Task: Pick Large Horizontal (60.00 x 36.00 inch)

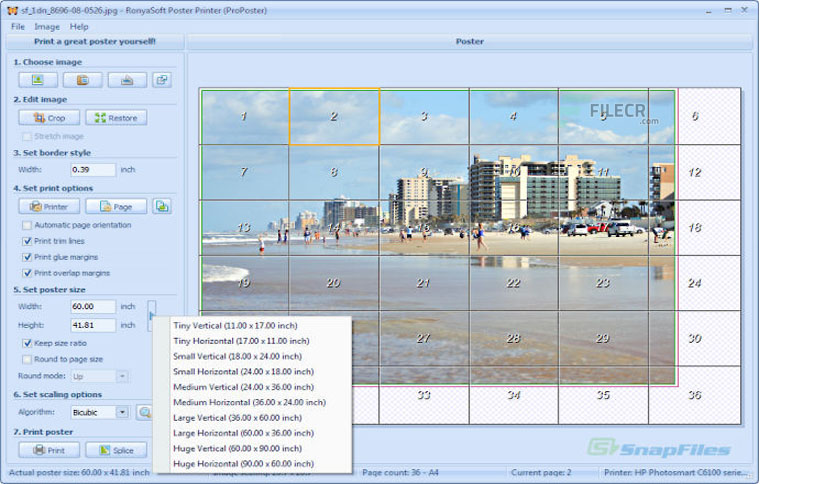Action: 252,433
